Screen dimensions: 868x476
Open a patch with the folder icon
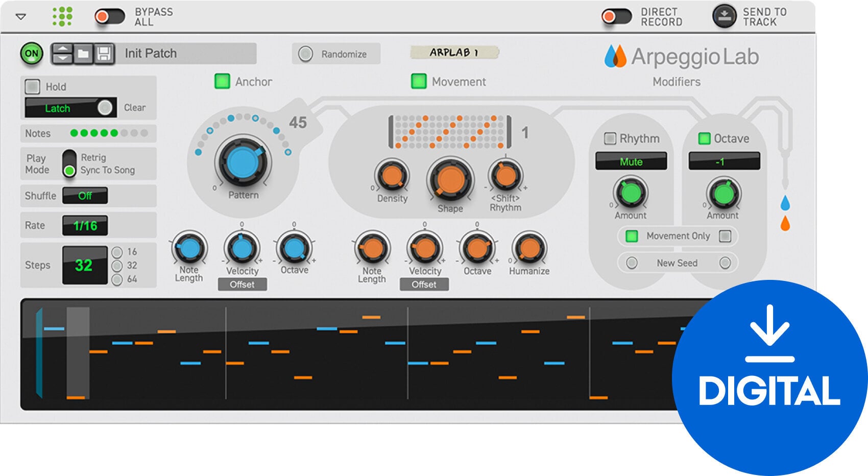(85, 53)
